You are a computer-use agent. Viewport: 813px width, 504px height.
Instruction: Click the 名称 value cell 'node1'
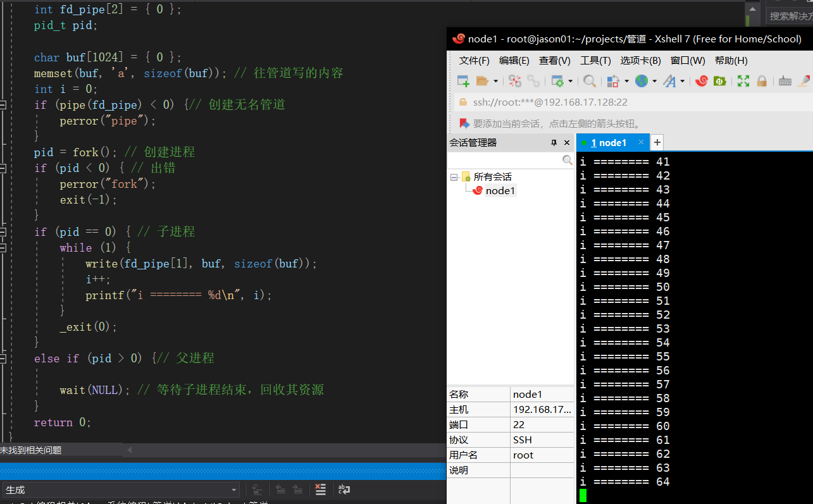coord(542,395)
